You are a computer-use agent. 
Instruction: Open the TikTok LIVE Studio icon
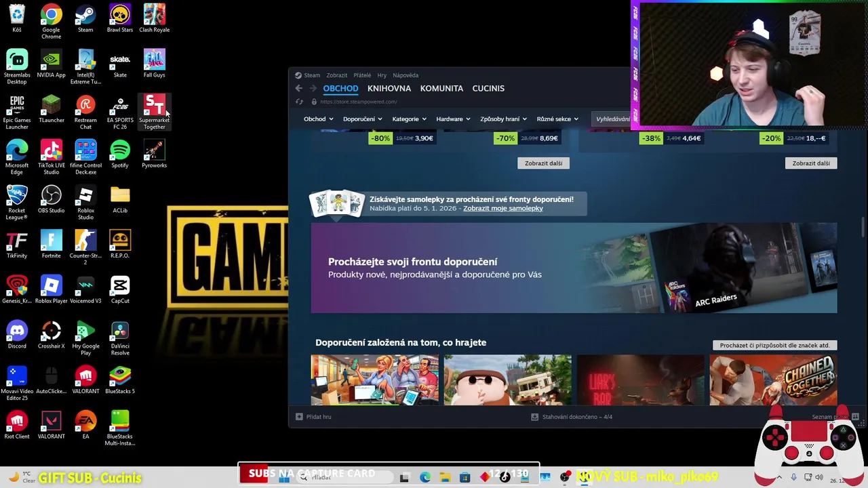pos(51,157)
